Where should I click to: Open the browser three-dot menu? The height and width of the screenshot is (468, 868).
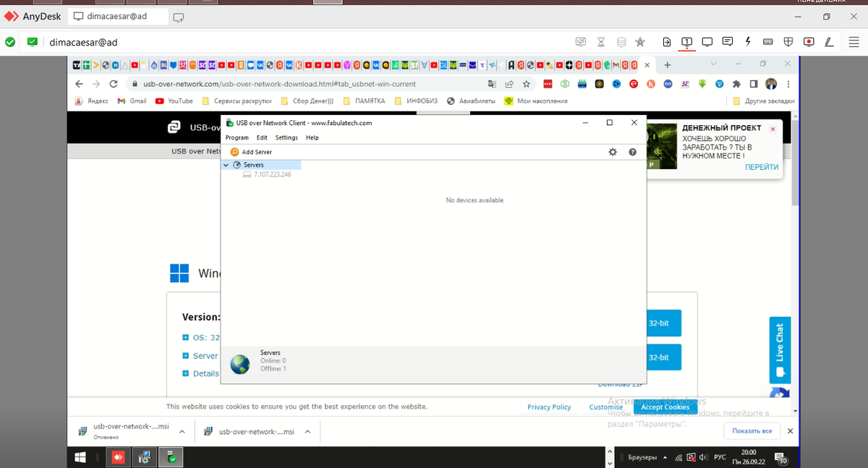coord(788,84)
